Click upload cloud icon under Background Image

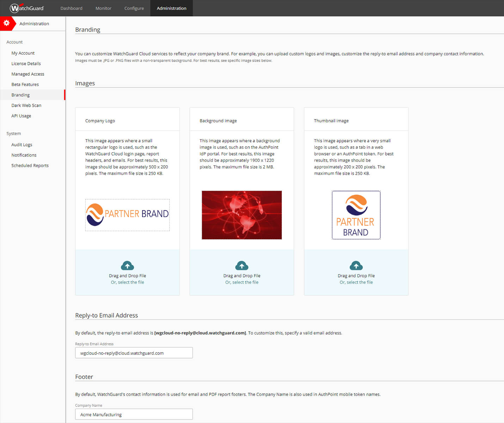pos(242,265)
